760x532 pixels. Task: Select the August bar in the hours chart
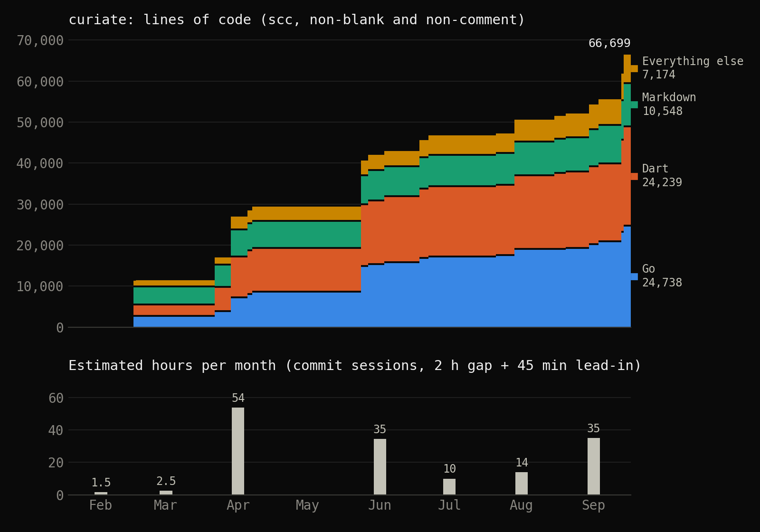tap(522, 483)
